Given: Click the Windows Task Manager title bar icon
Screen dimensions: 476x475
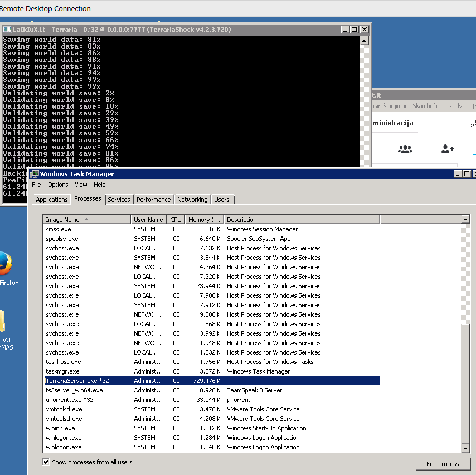Looking at the screenshot, I should (35, 174).
